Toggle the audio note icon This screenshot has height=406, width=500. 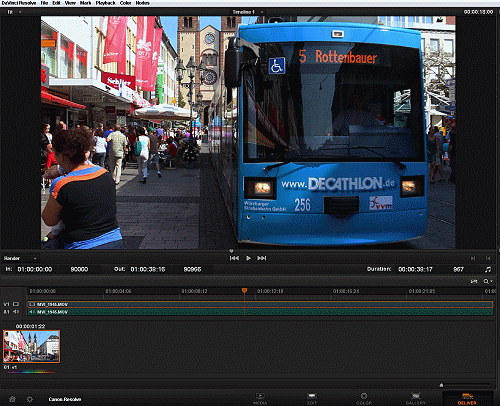pyautogui.click(x=488, y=269)
